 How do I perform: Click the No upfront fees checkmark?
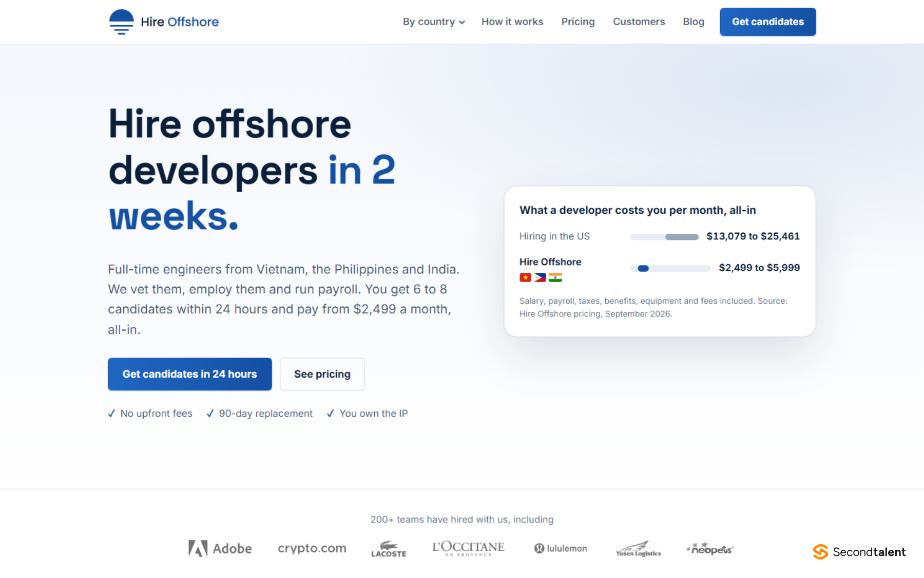tap(111, 414)
